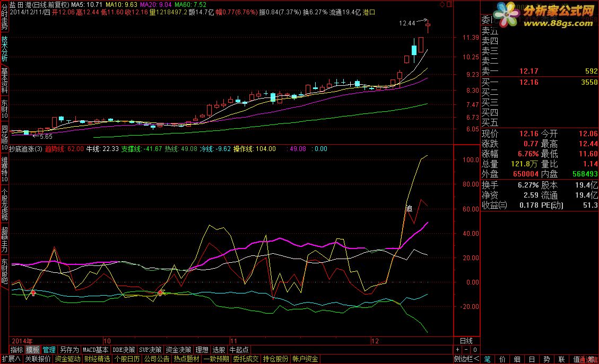
Task: Select the MACD基本 template
Action: point(96,350)
